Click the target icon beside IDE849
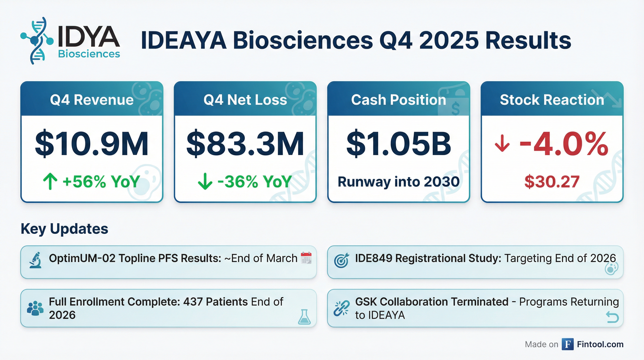The height and width of the screenshot is (360, 644). [x=341, y=261]
